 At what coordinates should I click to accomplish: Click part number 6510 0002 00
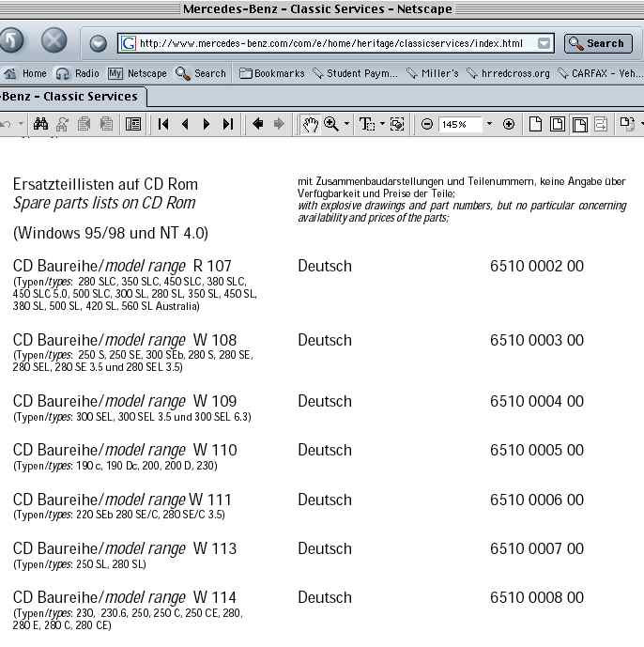(x=537, y=266)
